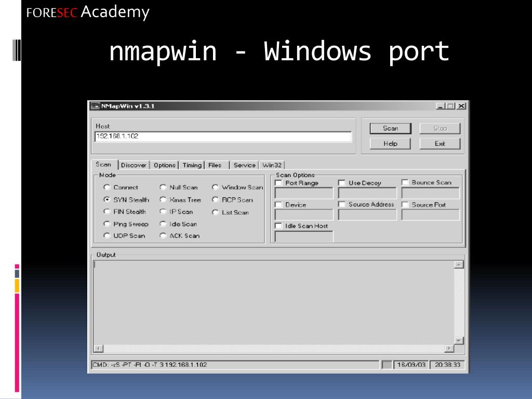Select UDP Scan mode

(x=107, y=235)
